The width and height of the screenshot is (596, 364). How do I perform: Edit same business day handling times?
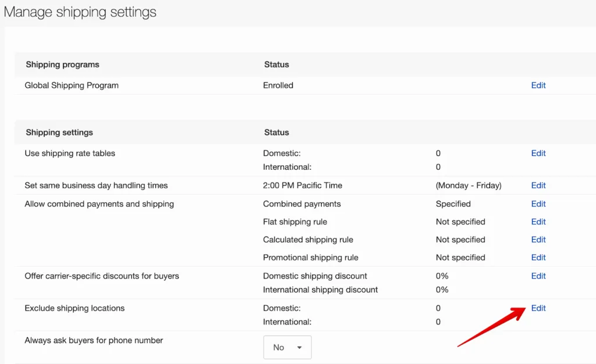coord(538,185)
